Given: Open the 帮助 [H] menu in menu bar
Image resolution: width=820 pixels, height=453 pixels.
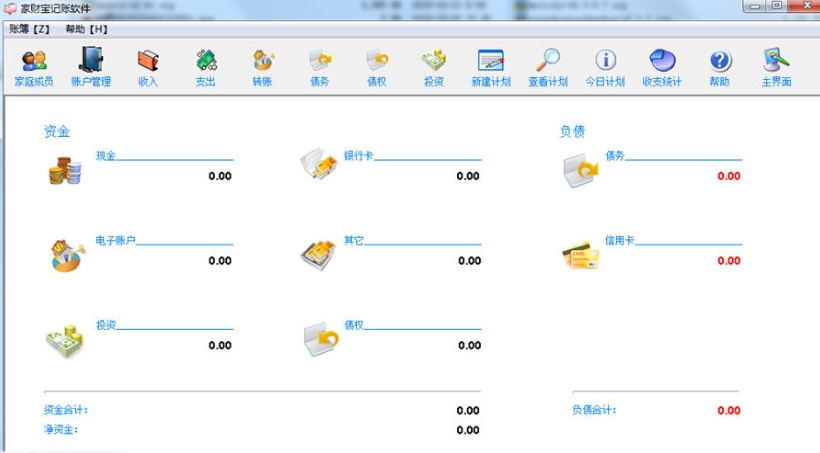Looking at the screenshot, I should point(86,29).
